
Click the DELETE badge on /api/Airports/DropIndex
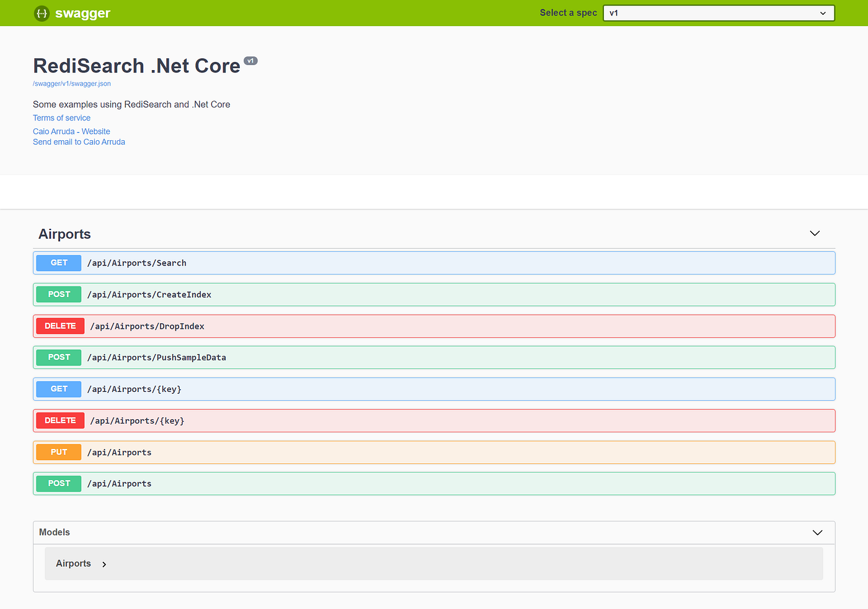pos(60,326)
